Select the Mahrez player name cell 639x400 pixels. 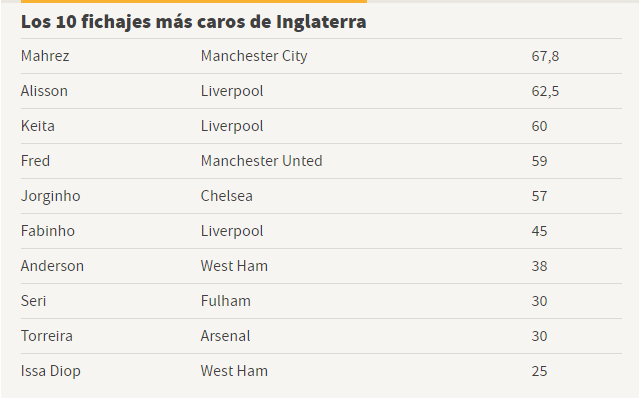tap(45, 56)
